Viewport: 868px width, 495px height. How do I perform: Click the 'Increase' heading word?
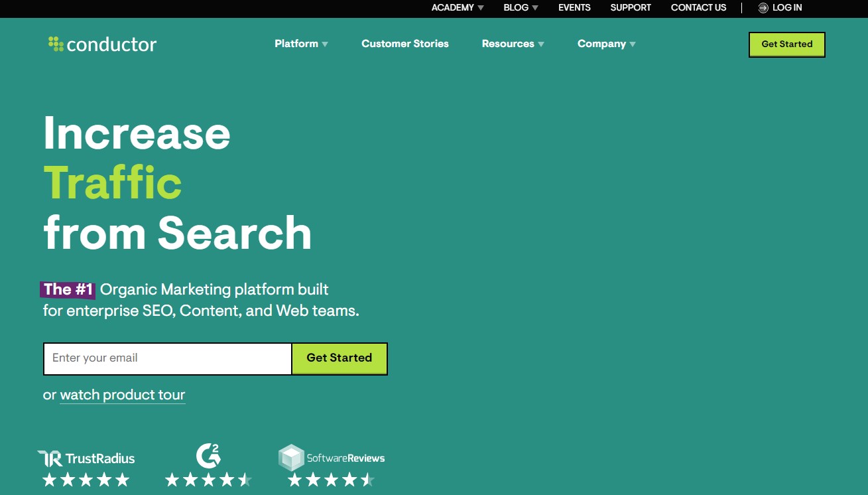click(x=137, y=133)
